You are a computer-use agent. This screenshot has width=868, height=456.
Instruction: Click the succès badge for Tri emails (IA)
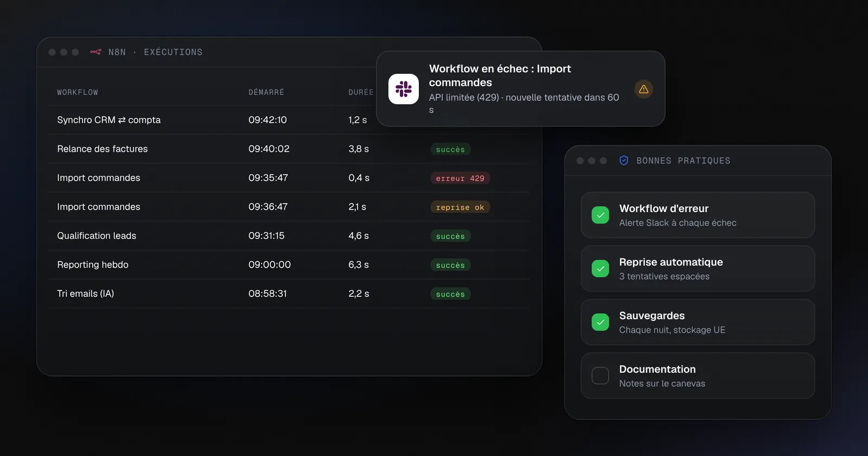(x=450, y=294)
